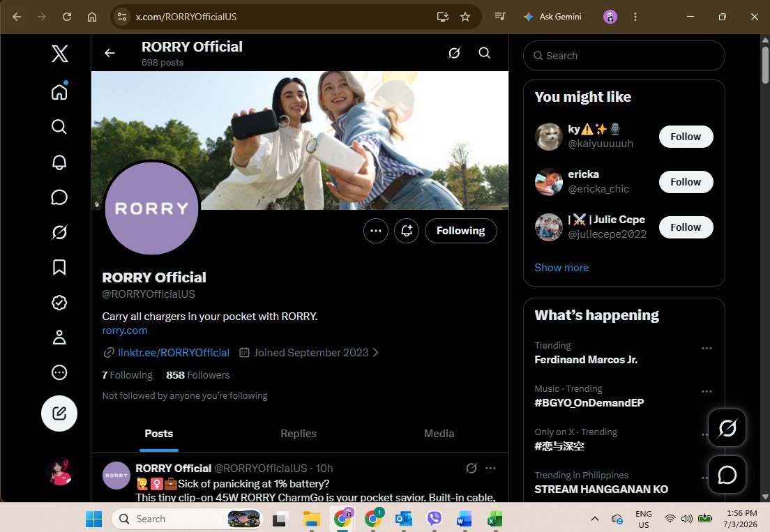
Task: View the 7 Following list
Action: click(x=127, y=375)
